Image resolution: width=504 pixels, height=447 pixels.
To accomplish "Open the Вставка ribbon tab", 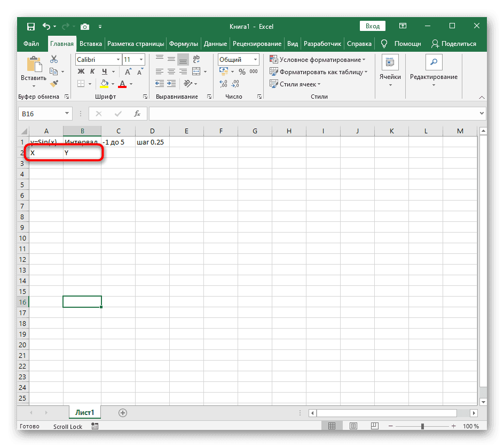I will click(90, 44).
